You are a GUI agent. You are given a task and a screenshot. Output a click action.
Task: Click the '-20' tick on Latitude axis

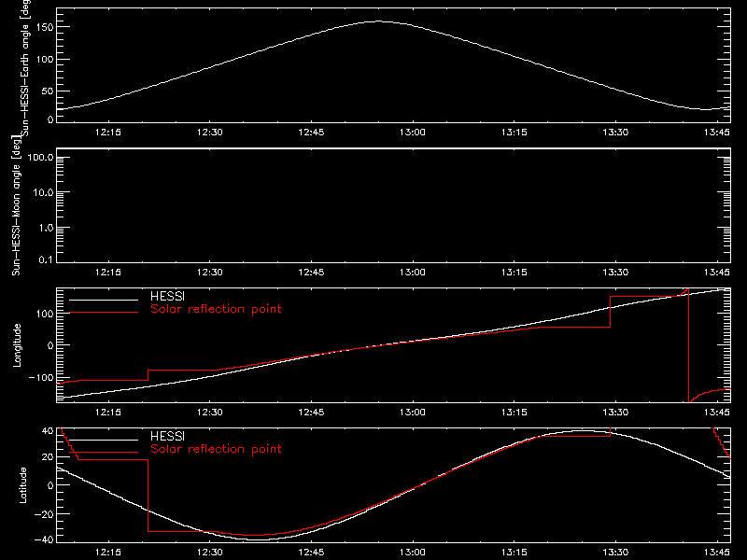coord(44,514)
